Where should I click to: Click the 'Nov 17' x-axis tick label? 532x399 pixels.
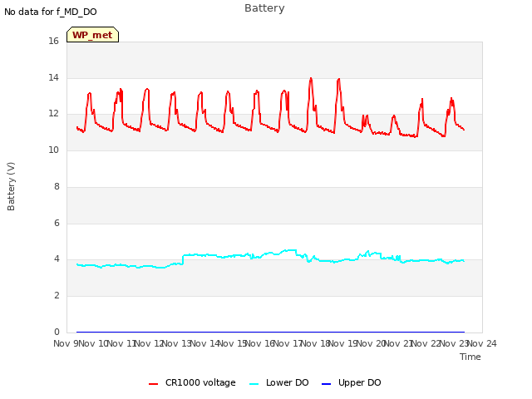[288, 343]
